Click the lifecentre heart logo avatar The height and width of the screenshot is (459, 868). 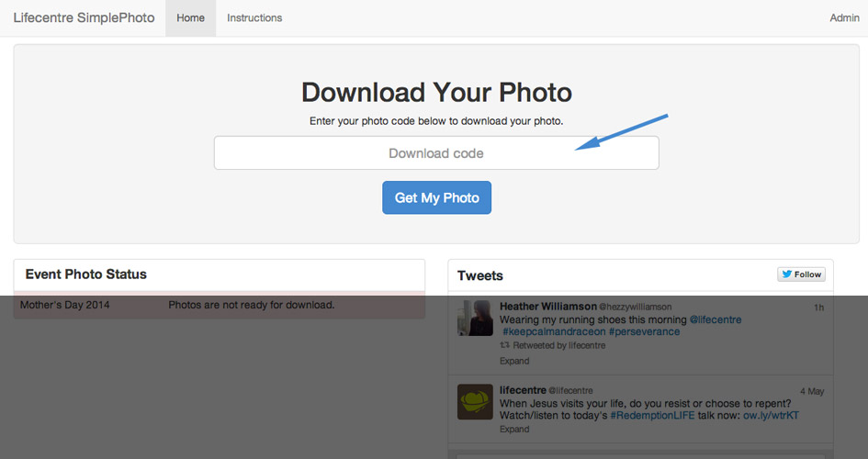point(475,402)
